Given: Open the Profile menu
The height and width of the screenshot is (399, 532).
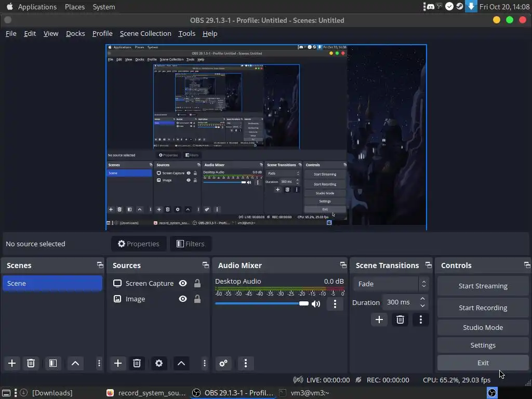Looking at the screenshot, I should [102, 34].
